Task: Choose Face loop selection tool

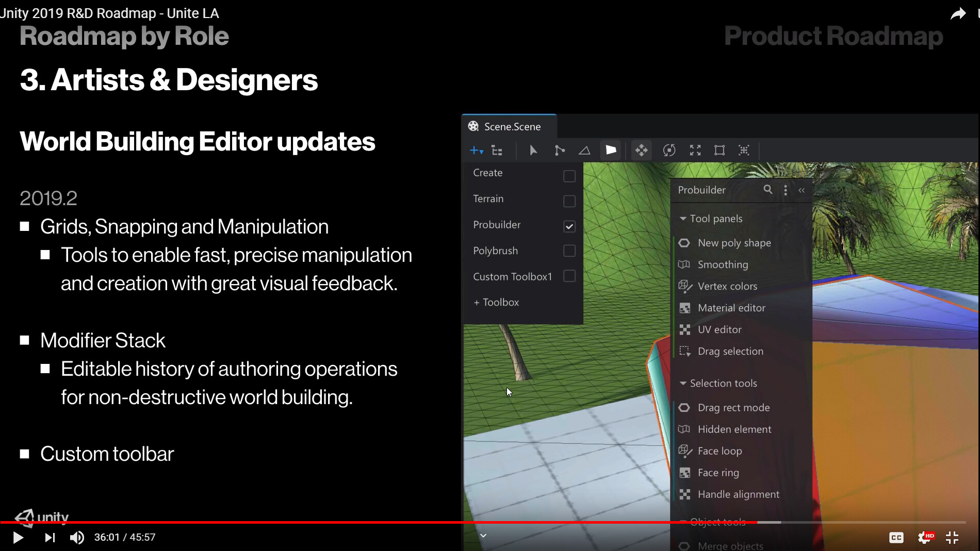Action: tap(720, 451)
